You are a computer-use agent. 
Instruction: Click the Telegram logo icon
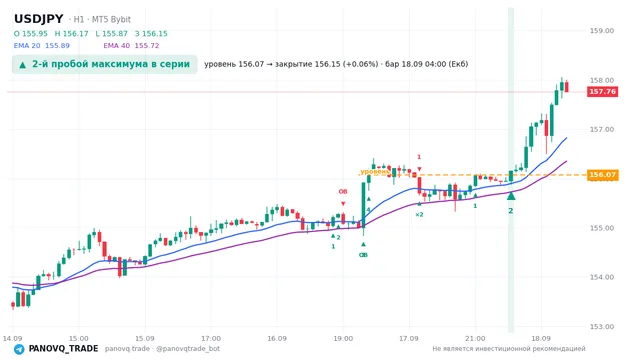(x=19, y=349)
